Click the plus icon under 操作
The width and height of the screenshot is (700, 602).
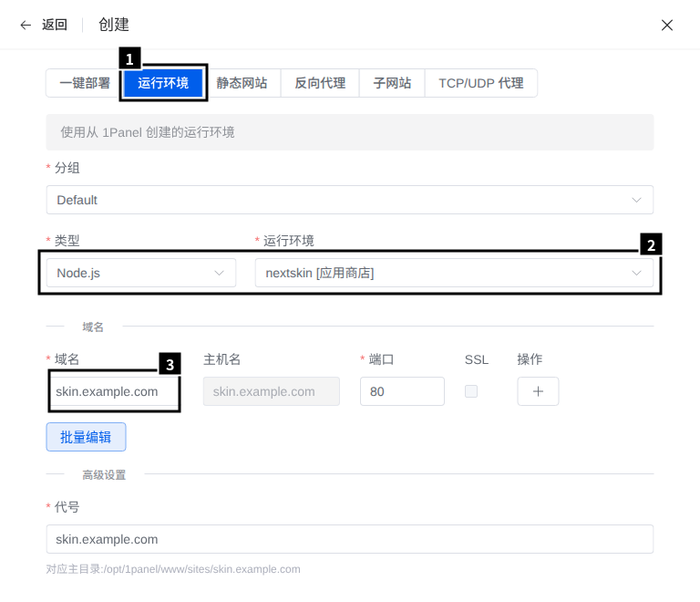pos(538,391)
